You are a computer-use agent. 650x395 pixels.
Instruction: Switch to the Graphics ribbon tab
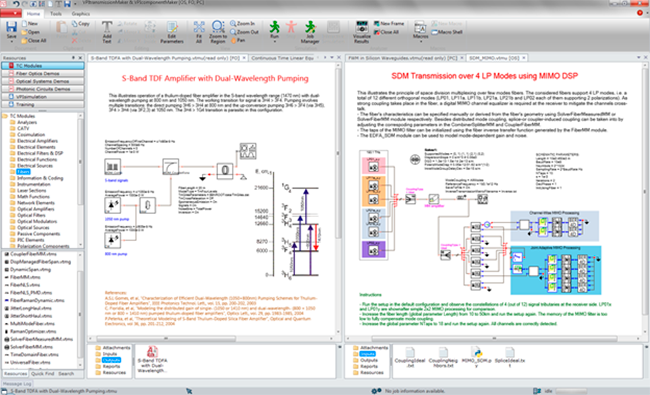click(x=80, y=14)
